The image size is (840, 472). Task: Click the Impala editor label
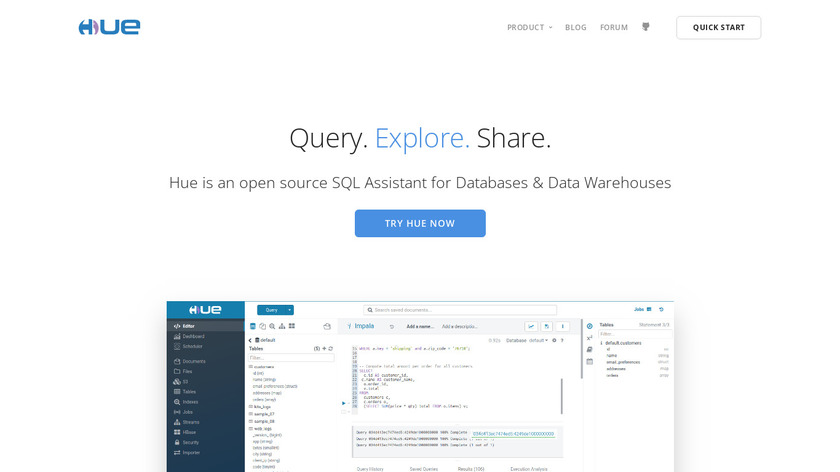(x=364, y=326)
